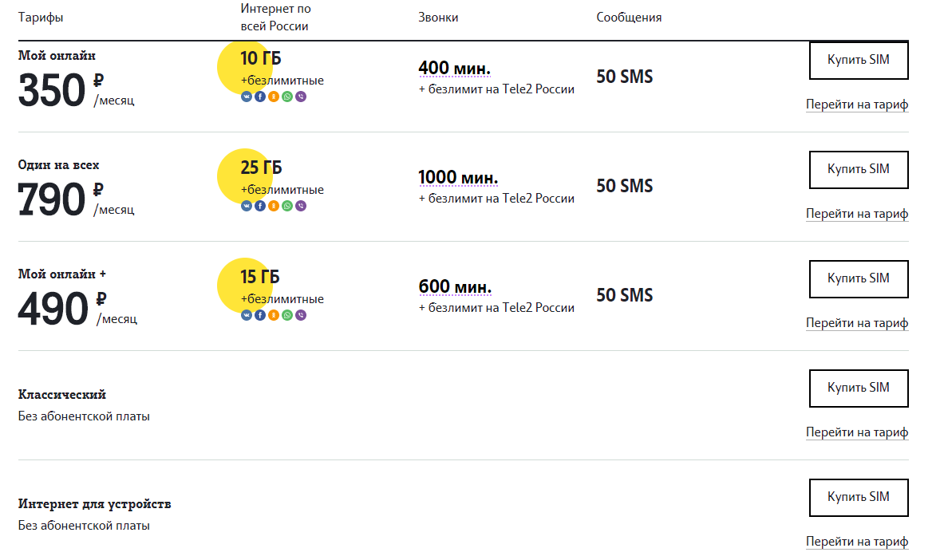This screenshot has width=944, height=560.
Task: Click Facebook icon in Мой онлайн tariff
Action: click(x=260, y=97)
